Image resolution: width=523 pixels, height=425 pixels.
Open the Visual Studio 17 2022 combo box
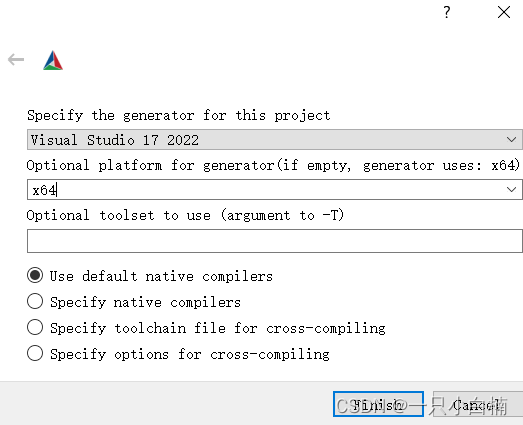(x=275, y=139)
